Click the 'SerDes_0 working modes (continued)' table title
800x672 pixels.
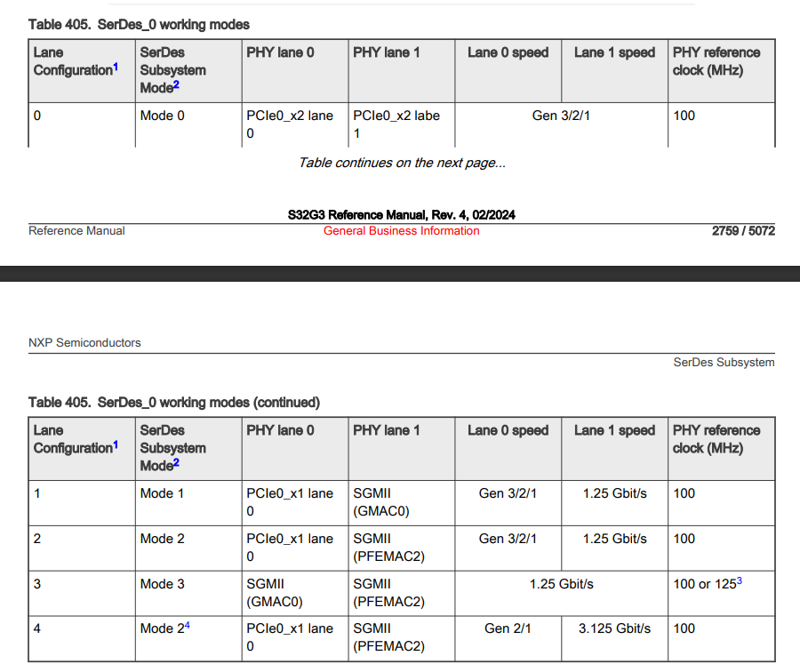[209, 403]
